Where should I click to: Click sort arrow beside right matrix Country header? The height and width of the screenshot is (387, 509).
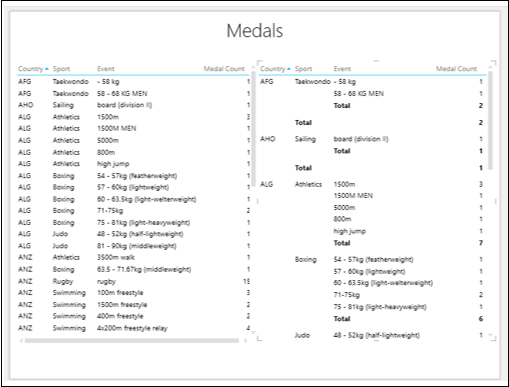(x=289, y=69)
